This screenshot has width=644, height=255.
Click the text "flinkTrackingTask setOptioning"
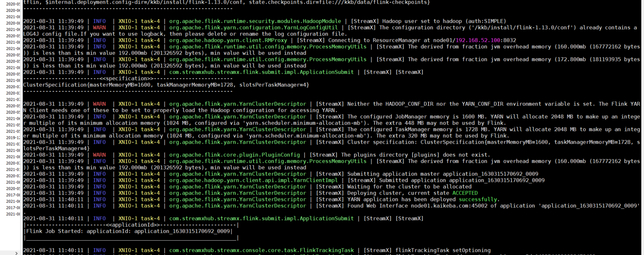pyautogui.click(x=443, y=250)
